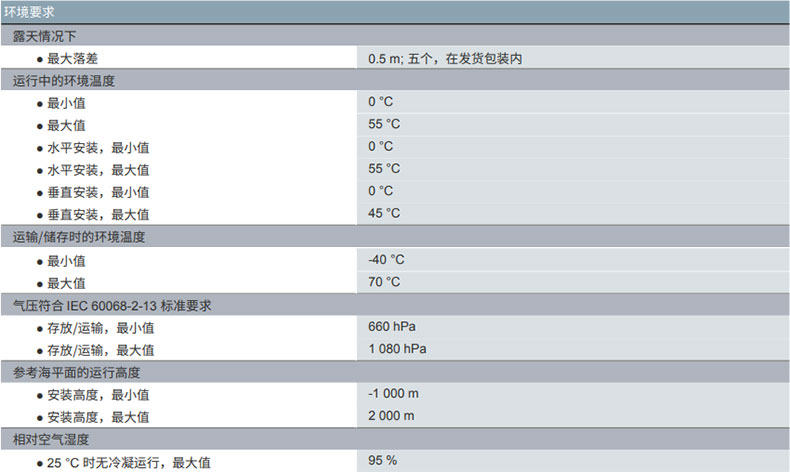Select the 水平安装，最小值 row label
The width and height of the screenshot is (790, 472).
click(x=98, y=147)
